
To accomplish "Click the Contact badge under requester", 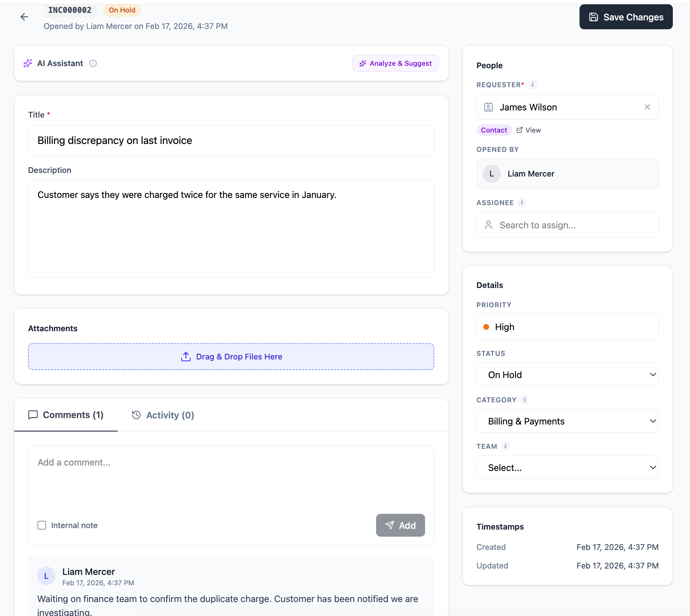I will pyautogui.click(x=494, y=130).
